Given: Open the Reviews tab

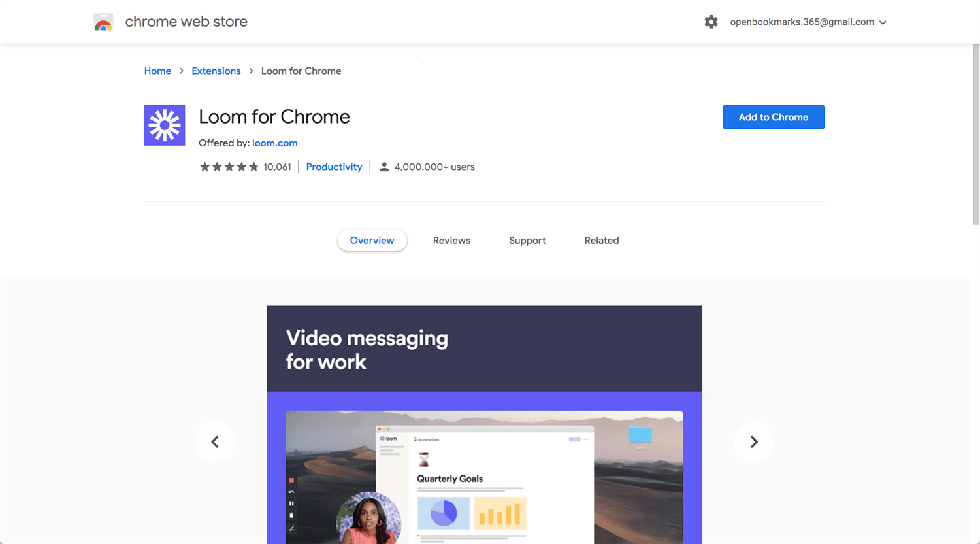Looking at the screenshot, I should 451,241.
